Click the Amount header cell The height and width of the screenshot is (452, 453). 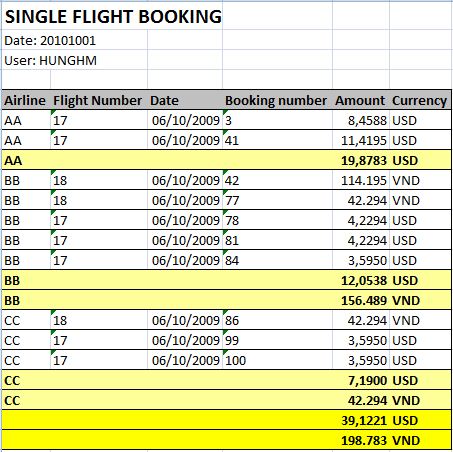361,100
